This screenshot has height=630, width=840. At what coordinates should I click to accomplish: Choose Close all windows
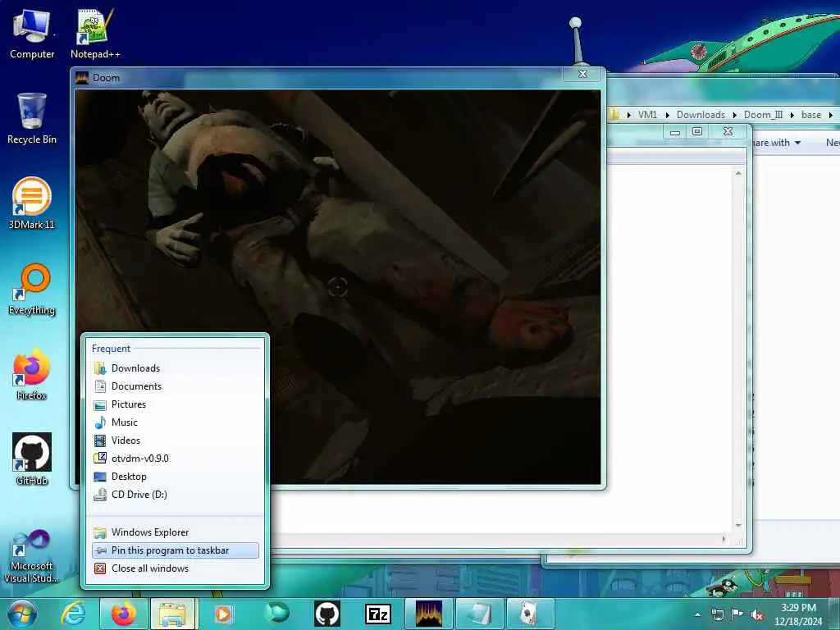[x=176, y=568]
